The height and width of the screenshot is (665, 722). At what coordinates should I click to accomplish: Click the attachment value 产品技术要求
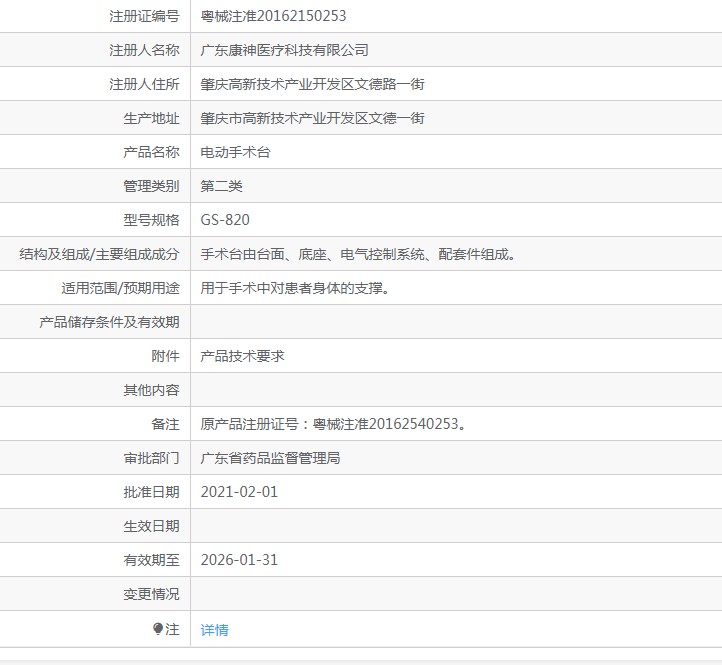pyautogui.click(x=242, y=356)
